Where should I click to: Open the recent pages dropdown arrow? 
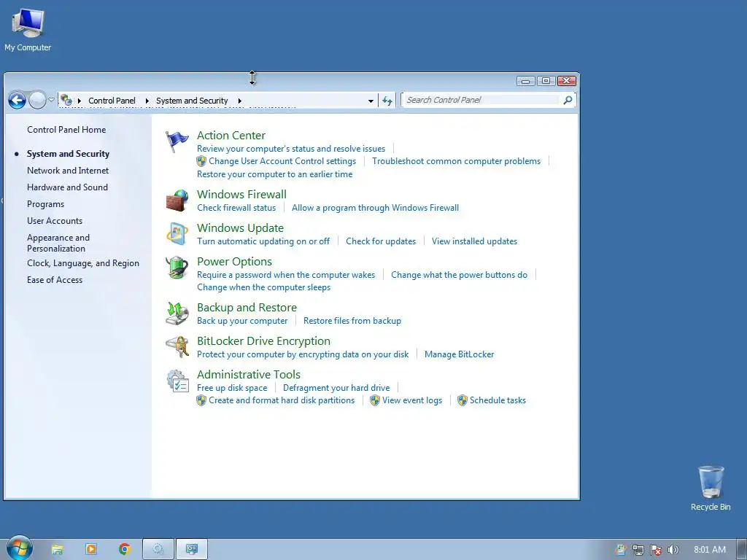pos(52,100)
